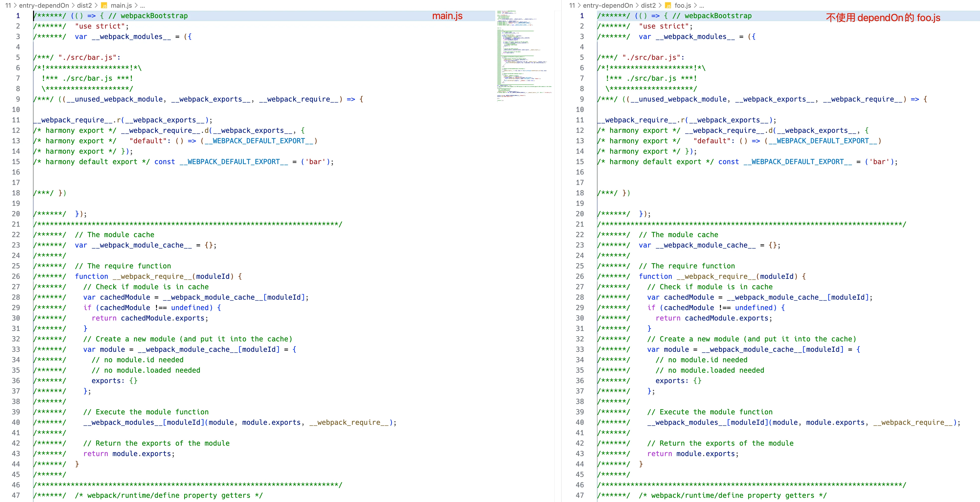Open the foo.js breadcrumb in right editor
Image resolution: width=980 pixels, height=502 pixels.
point(683,5)
